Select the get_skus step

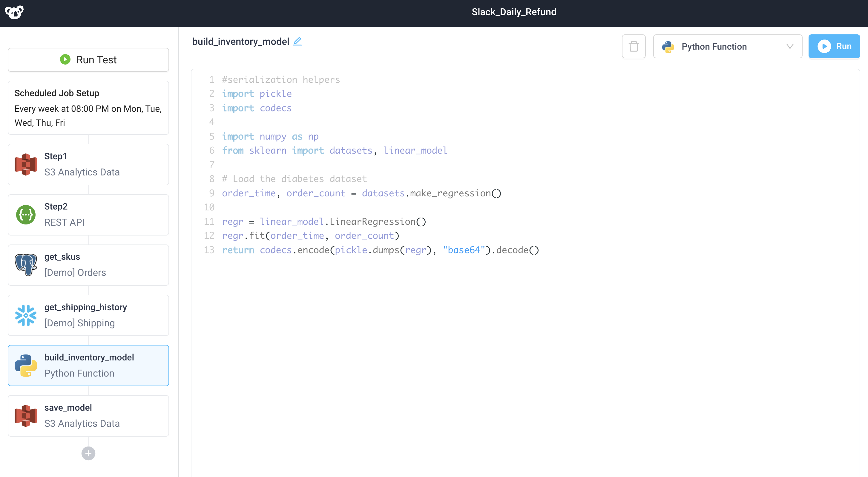[88, 265]
